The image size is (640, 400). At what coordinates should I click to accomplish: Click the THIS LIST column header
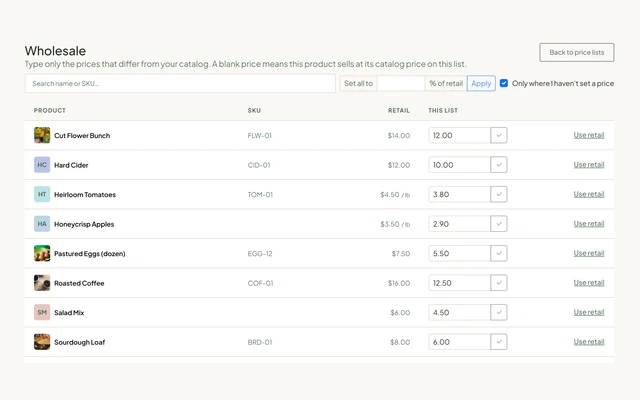pos(443,111)
